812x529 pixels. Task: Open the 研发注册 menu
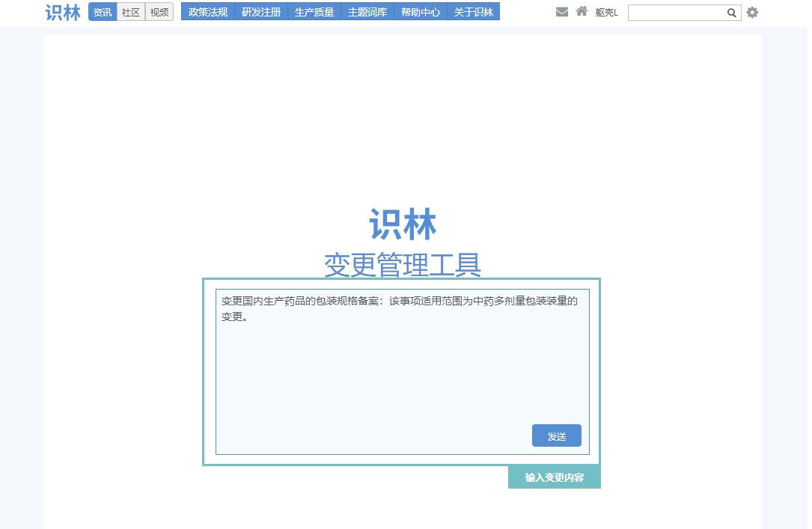click(261, 12)
